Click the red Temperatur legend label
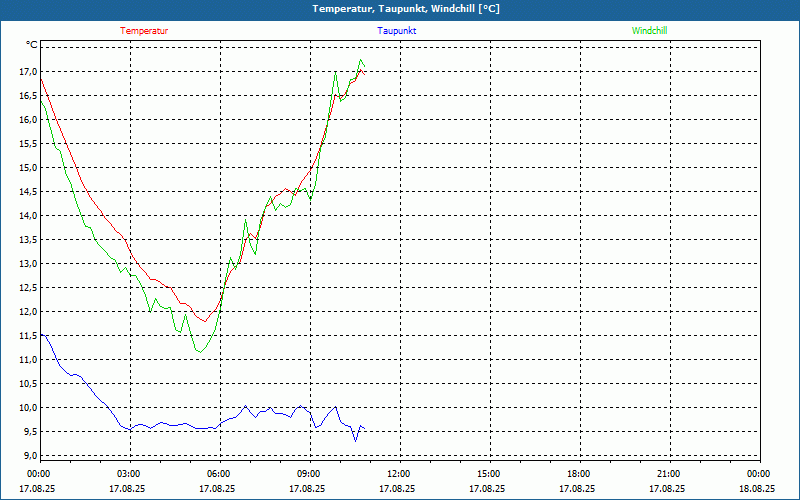Screen dimensions: 800x500 coord(144,31)
